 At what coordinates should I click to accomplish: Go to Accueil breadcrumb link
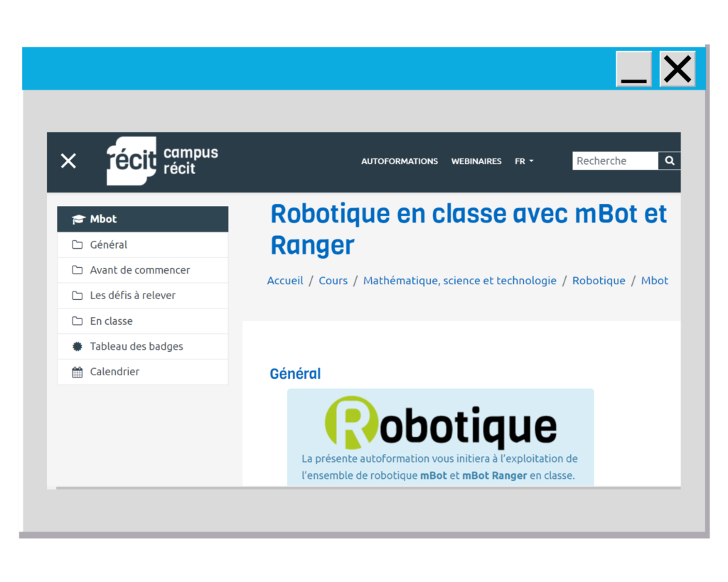285,281
